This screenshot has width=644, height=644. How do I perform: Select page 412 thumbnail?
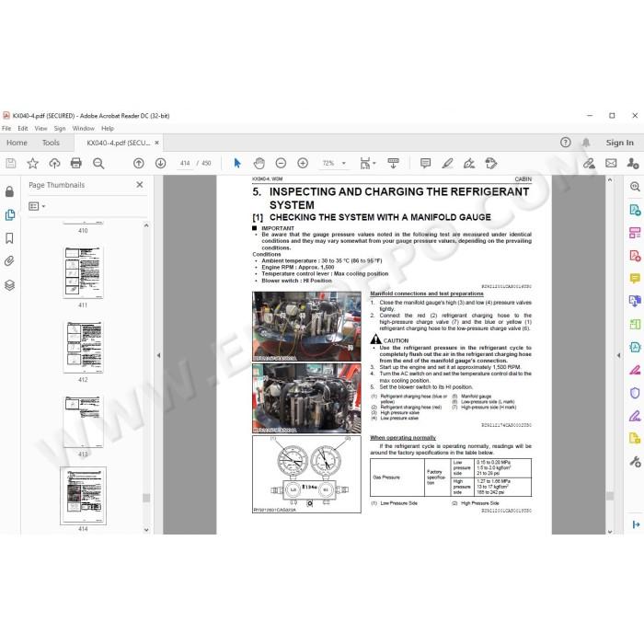tap(84, 347)
